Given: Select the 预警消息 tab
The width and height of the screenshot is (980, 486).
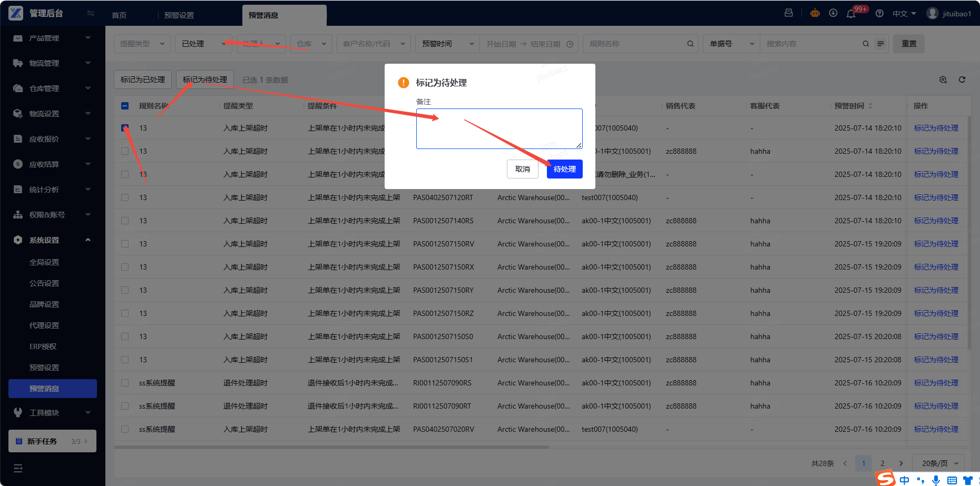Looking at the screenshot, I should coord(284,15).
